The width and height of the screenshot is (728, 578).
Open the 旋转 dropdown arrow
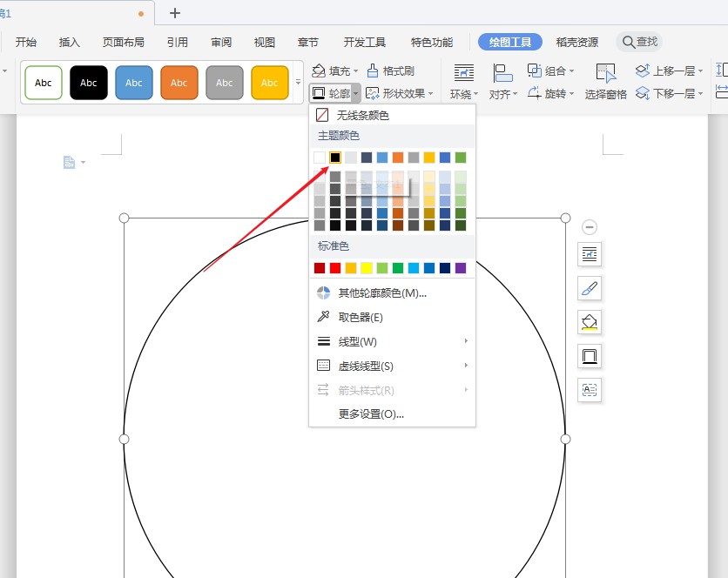[571, 93]
